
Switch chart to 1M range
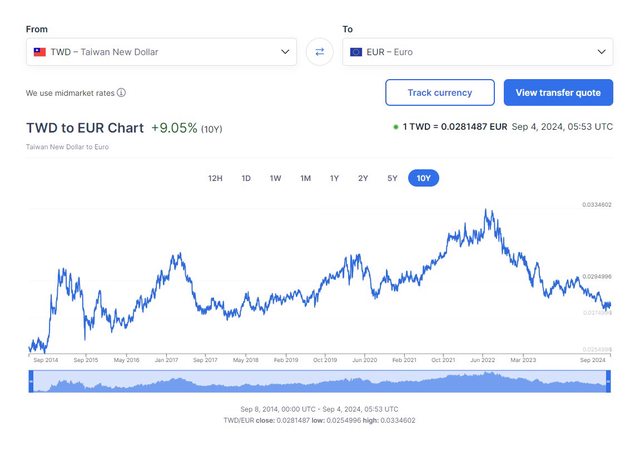[x=305, y=178]
